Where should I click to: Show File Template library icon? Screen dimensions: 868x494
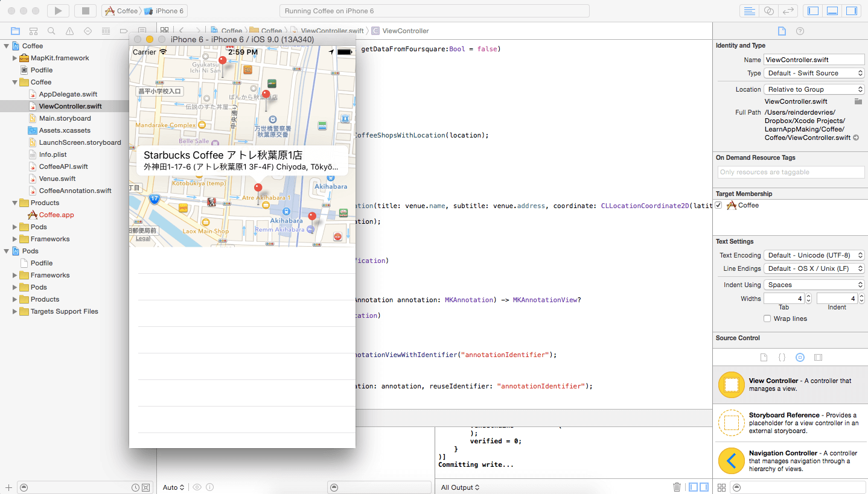pos(764,357)
